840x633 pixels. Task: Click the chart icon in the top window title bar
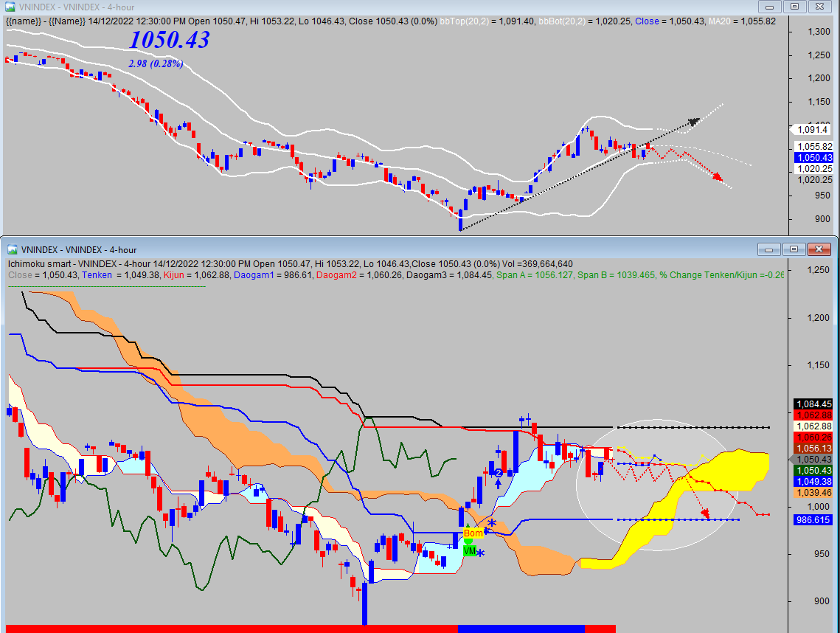tap(11, 7)
